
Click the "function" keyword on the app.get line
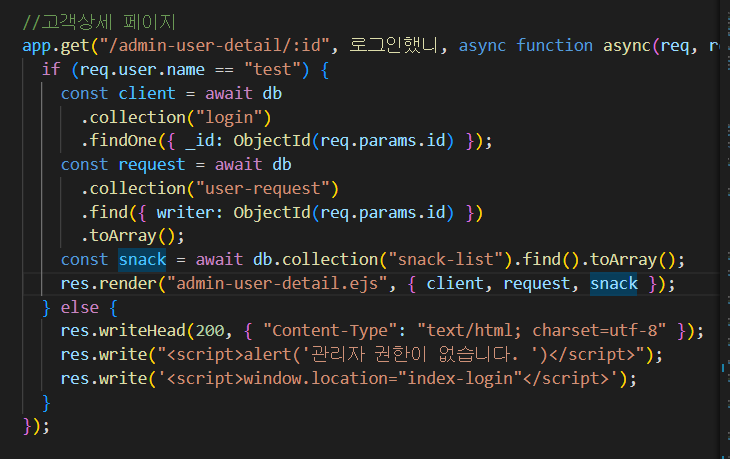coord(554,46)
